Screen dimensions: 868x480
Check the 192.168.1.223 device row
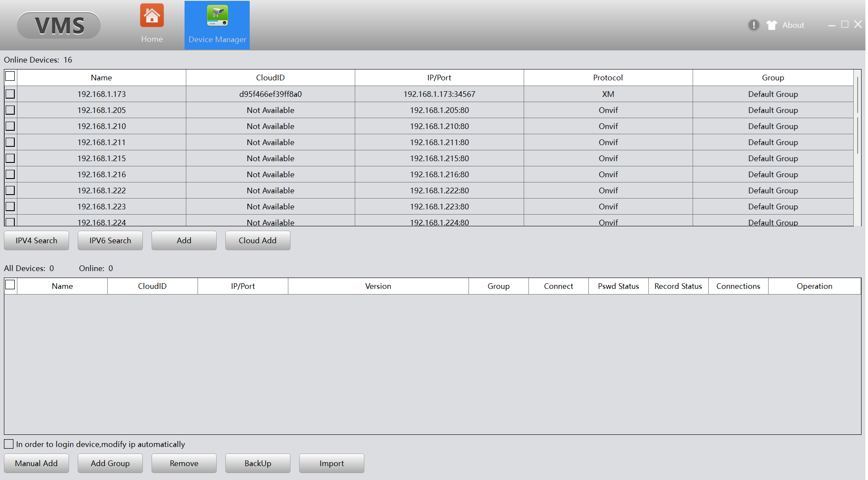(10, 206)
